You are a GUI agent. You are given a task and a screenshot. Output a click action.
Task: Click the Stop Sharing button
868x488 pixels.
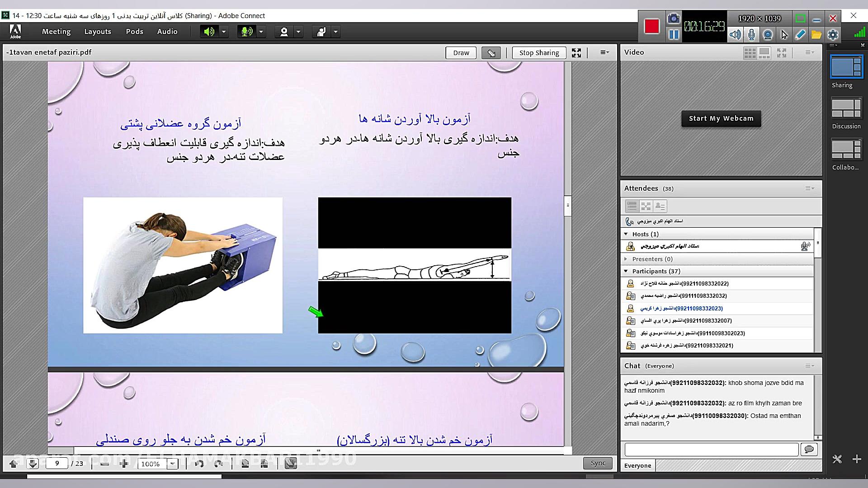(x=538, y=52)
